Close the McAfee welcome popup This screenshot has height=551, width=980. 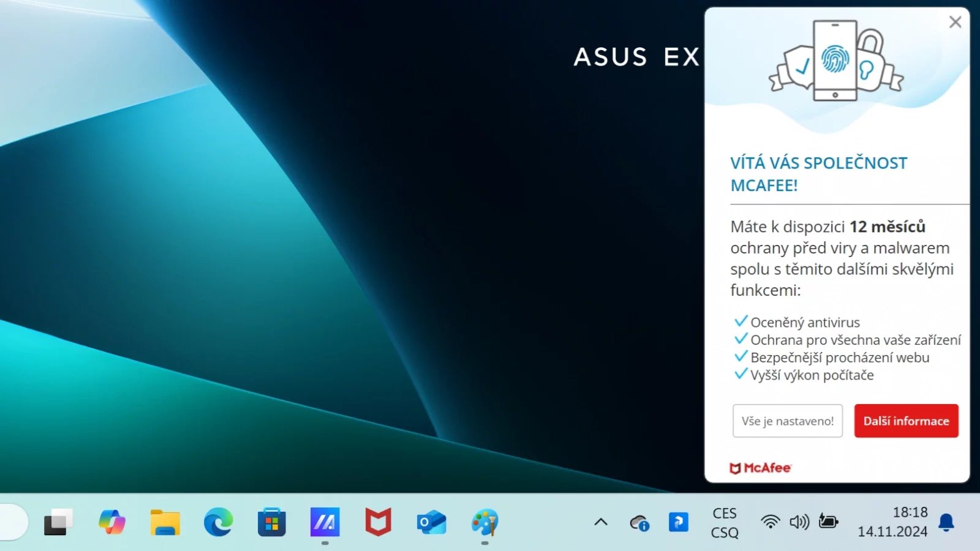(x=955, y=22)
